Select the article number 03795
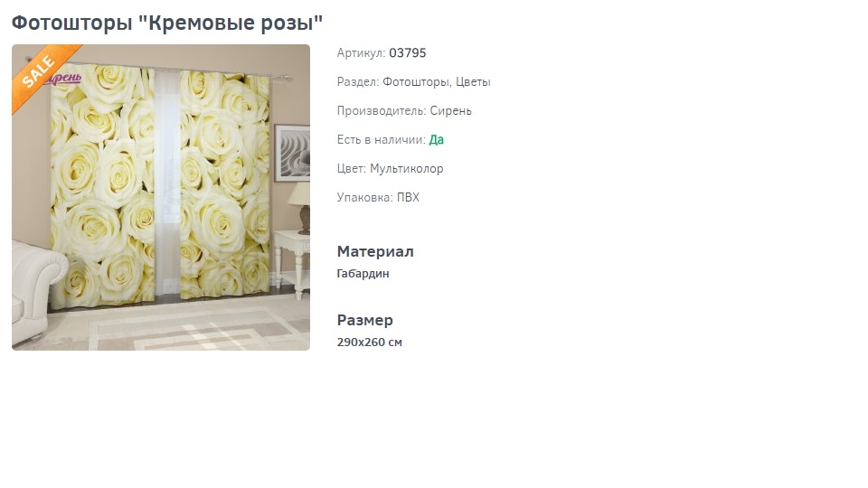The image size is (868, 488). point(408,53)
